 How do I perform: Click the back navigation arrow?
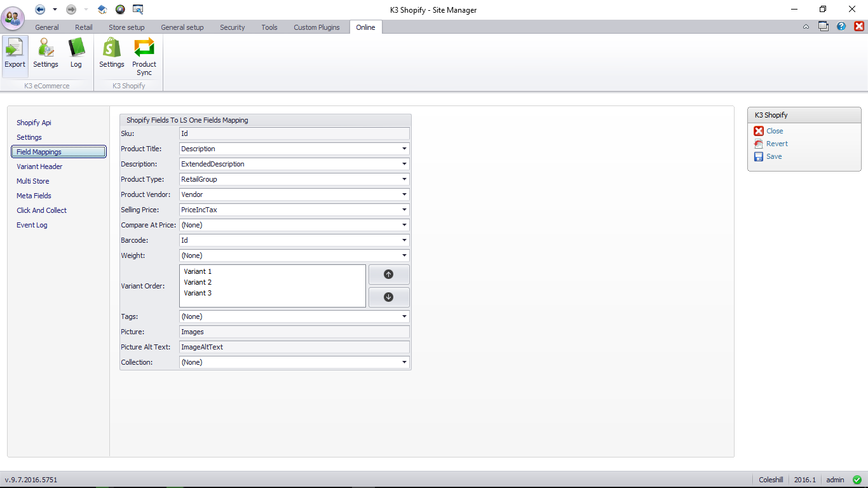(40, 10)
